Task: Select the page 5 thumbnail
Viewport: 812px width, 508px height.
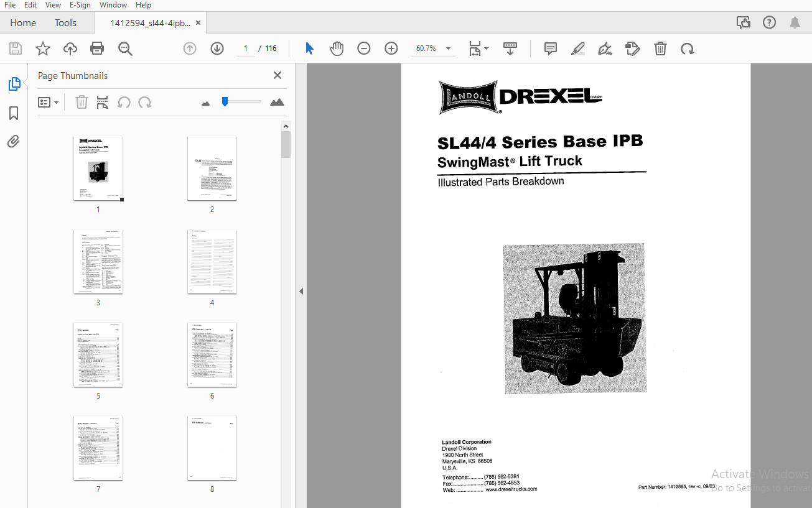Action: 98,355
